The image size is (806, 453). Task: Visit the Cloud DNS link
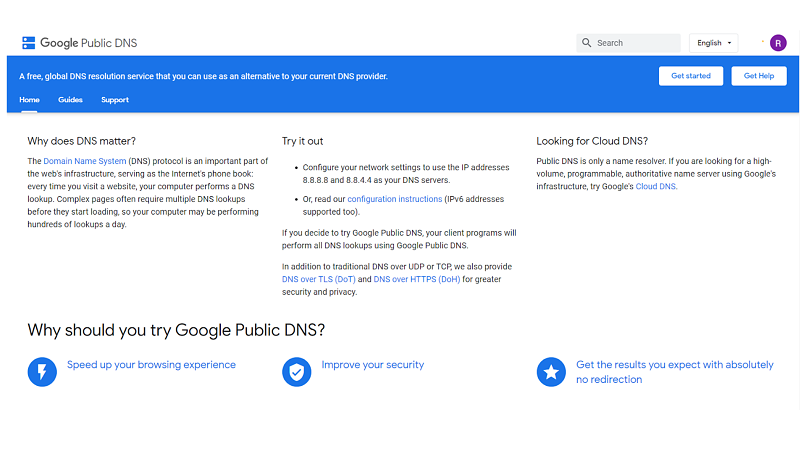(x=656, y=187)
